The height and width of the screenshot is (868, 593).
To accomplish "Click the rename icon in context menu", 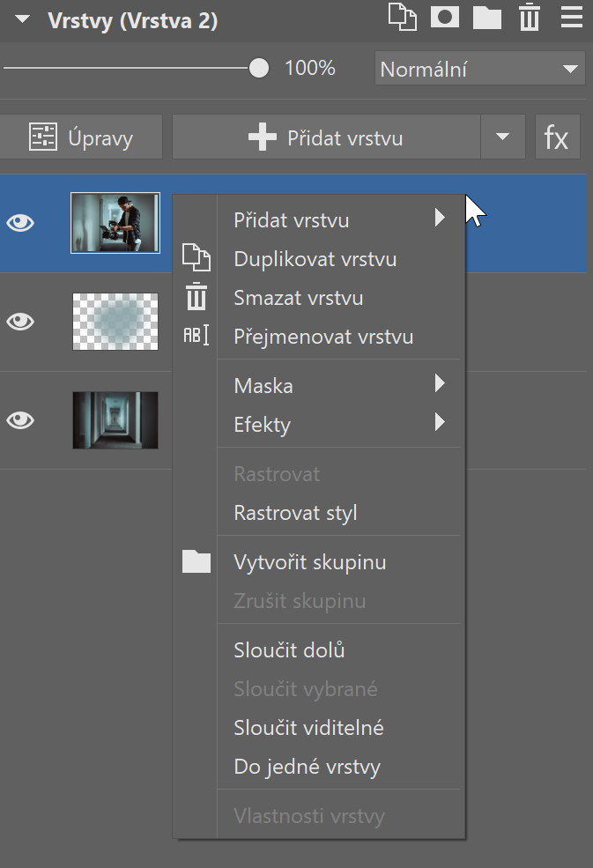I will (x=196, y=336).
